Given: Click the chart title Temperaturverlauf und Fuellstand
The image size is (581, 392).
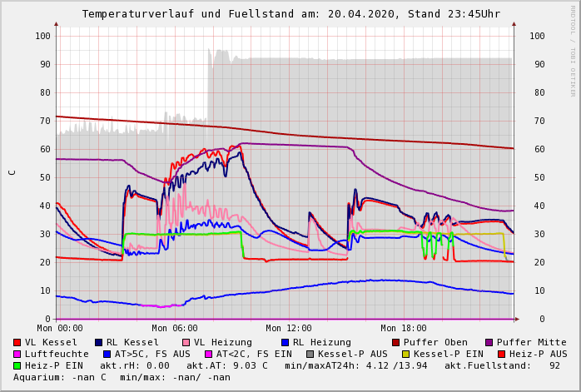Looking at the screenshot, I should pos(290,14).
